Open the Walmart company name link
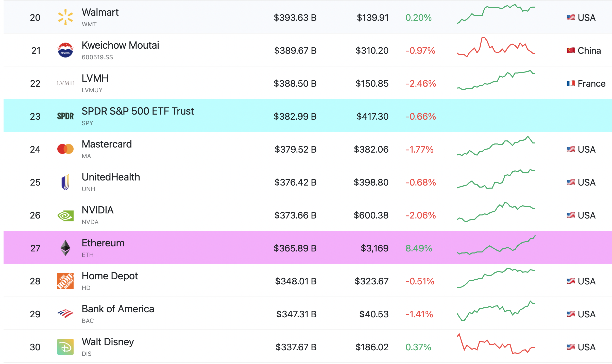Screen dimensions: 612x364 (x=100, y=12)
